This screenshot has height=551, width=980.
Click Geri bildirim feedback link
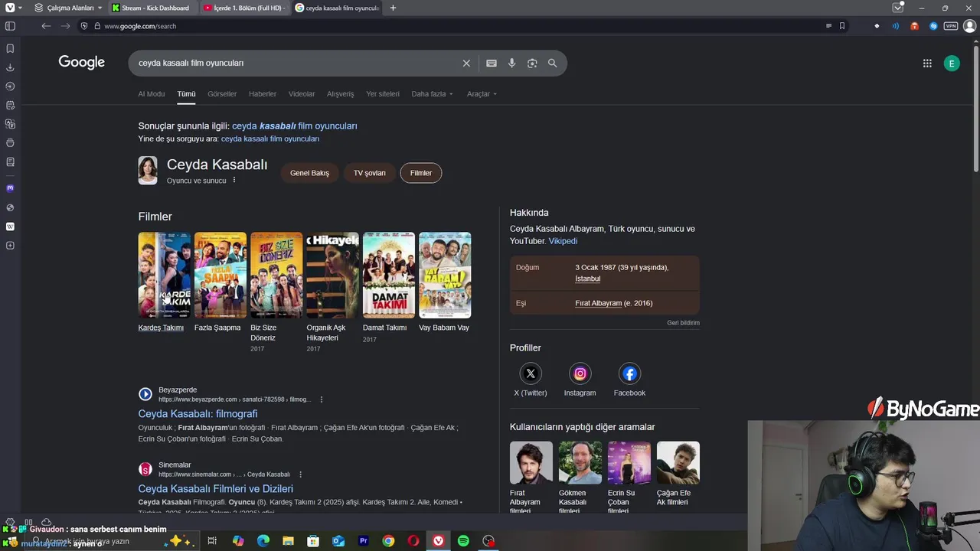pos(683,323)
